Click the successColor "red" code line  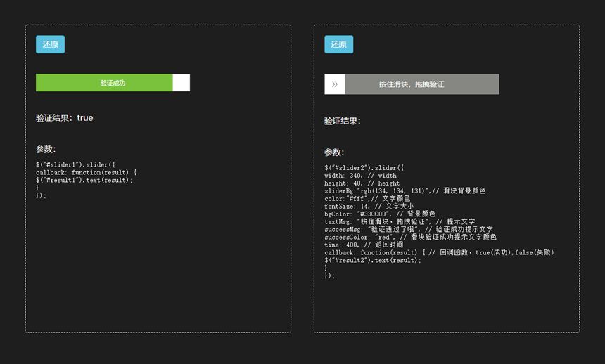[x=410, y=237]
